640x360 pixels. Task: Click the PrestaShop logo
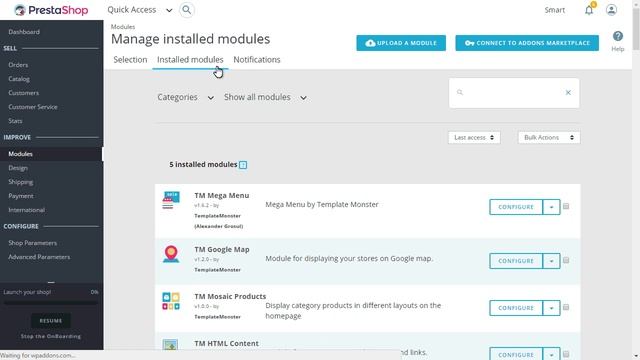51,10
